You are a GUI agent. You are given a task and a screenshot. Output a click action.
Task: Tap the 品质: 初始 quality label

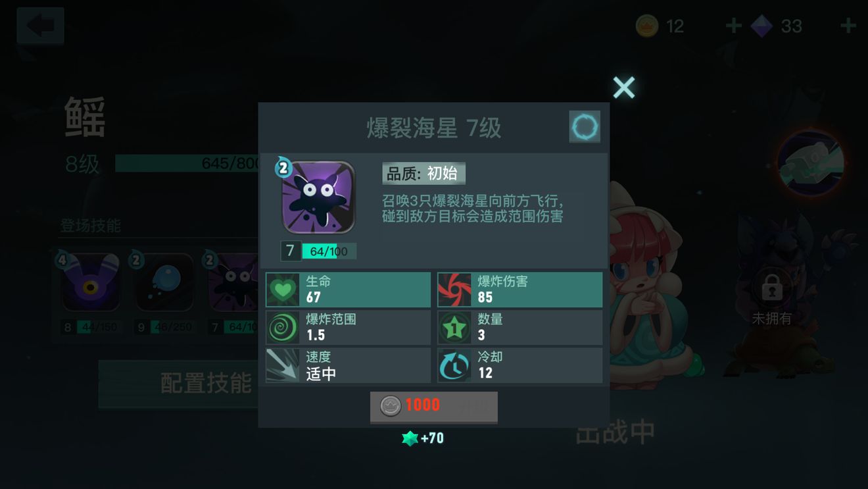tap(423, 174)
